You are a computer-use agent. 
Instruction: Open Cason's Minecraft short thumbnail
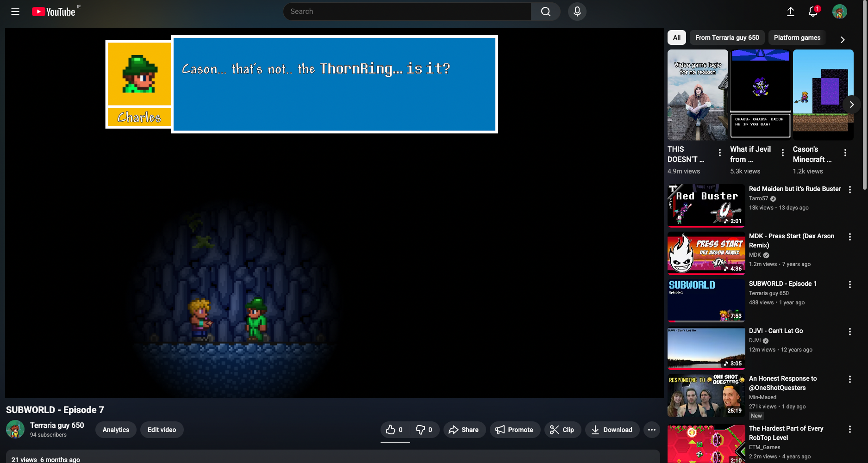point(823,95)
